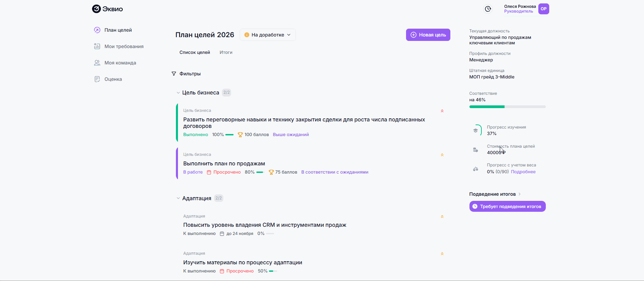Create a goal with Новая цель button
This screenshot has height=281, width=644.
click(x=428, y=35)
